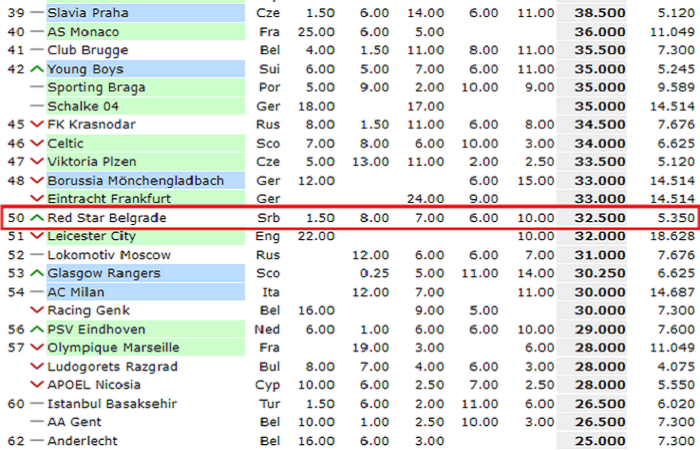Click APOEL Nicosia's red down arrow

[x=37, y=385]
